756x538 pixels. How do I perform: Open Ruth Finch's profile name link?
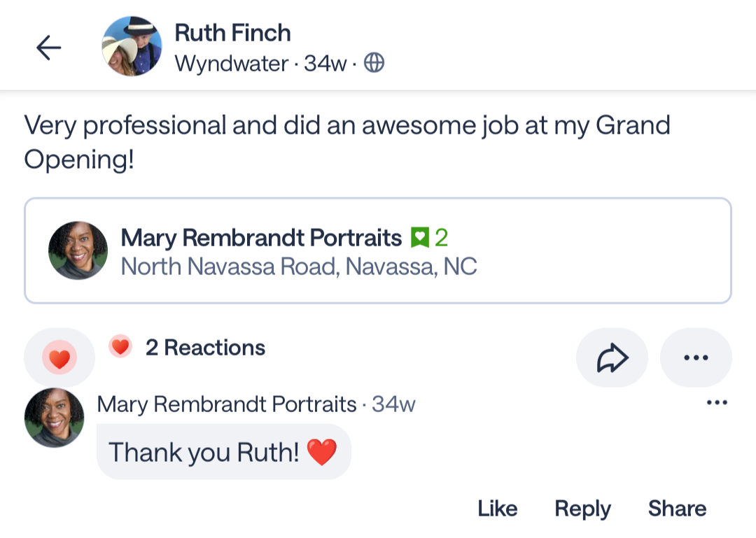[x=232, y=33]
